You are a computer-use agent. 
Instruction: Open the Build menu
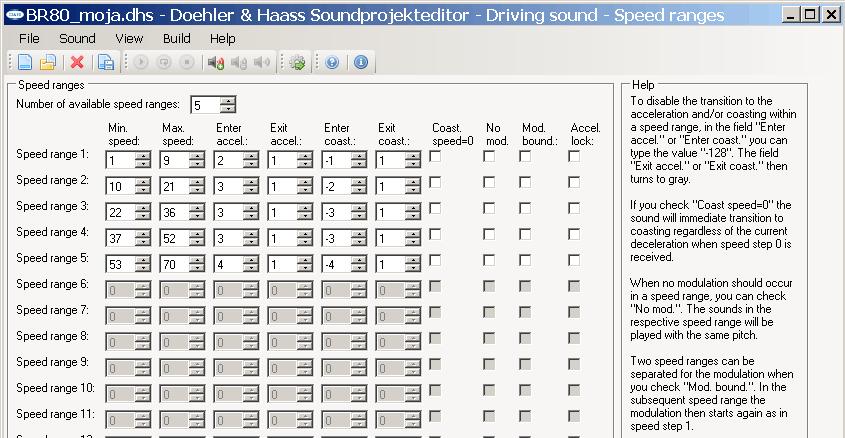click(176, 39)
